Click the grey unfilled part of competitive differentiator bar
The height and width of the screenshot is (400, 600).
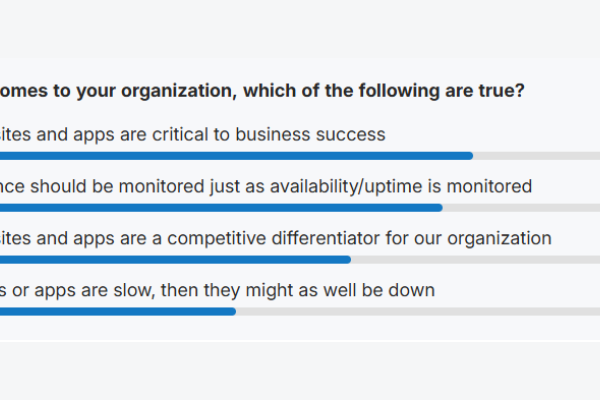coord(475,260)
